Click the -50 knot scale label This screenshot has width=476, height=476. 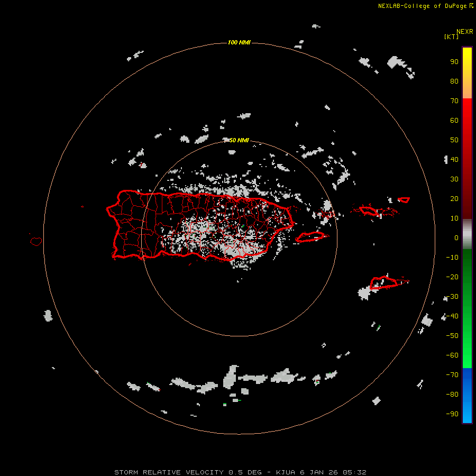452,335
